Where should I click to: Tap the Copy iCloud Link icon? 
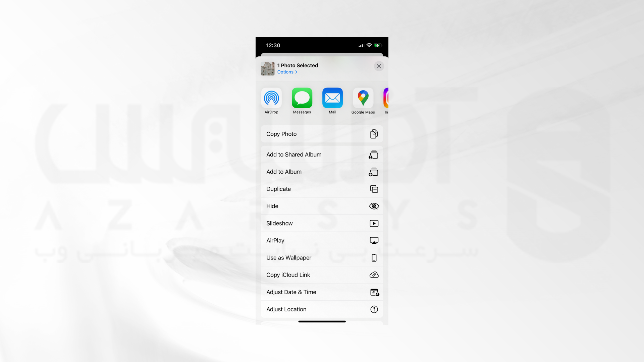(374, 275)
